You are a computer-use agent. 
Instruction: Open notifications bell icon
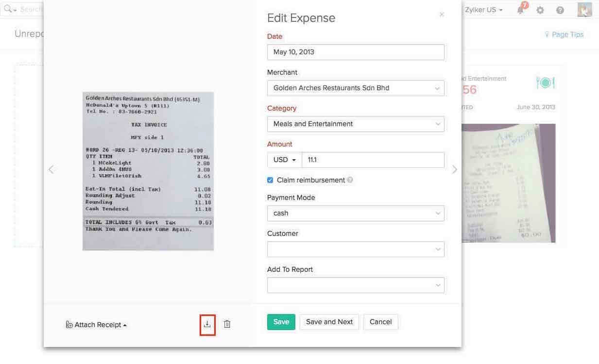[x=521, y=9]
